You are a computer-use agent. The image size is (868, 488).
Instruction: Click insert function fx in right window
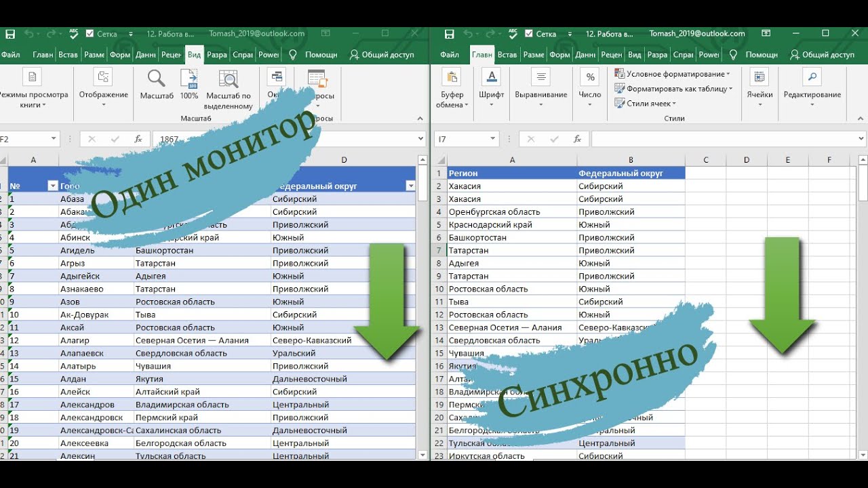tap(578, 139)
